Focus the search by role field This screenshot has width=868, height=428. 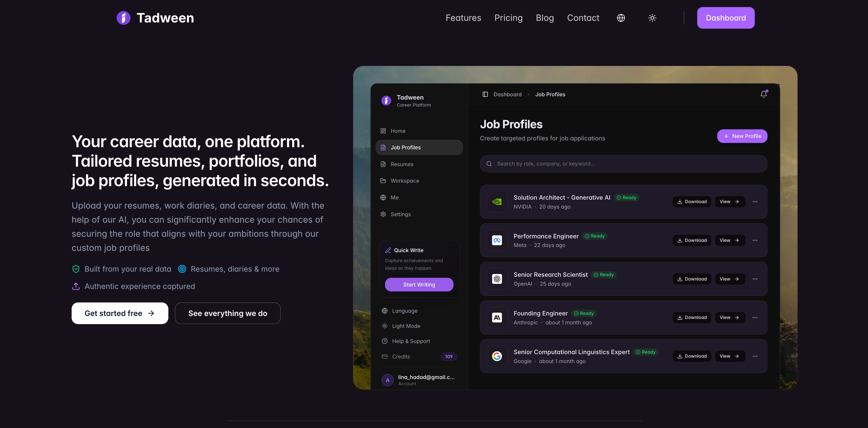tap(623, 164)
